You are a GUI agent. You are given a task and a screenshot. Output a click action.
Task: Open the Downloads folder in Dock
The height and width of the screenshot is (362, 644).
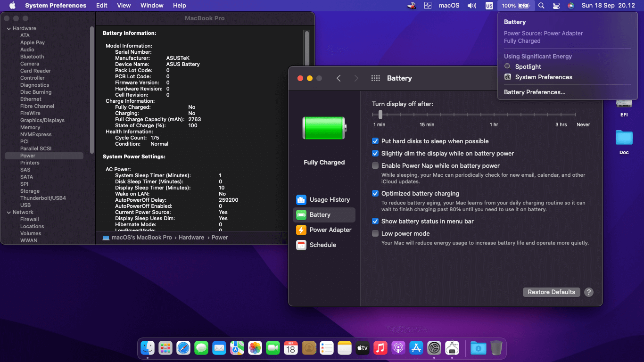point(479,348)
